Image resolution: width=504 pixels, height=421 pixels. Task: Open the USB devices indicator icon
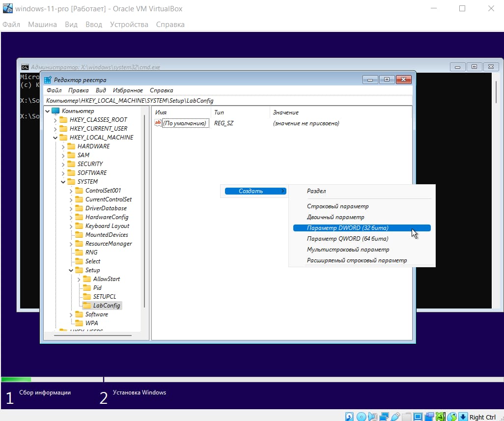tap(395, 417)
